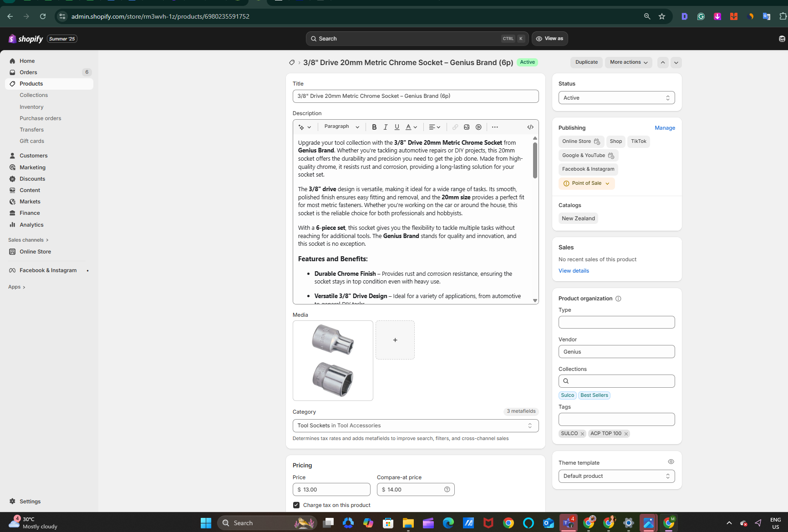Click the Online Store publishing badge
Image resolution: width=788 pixels, height=532 pixels.
pos(581,142)
